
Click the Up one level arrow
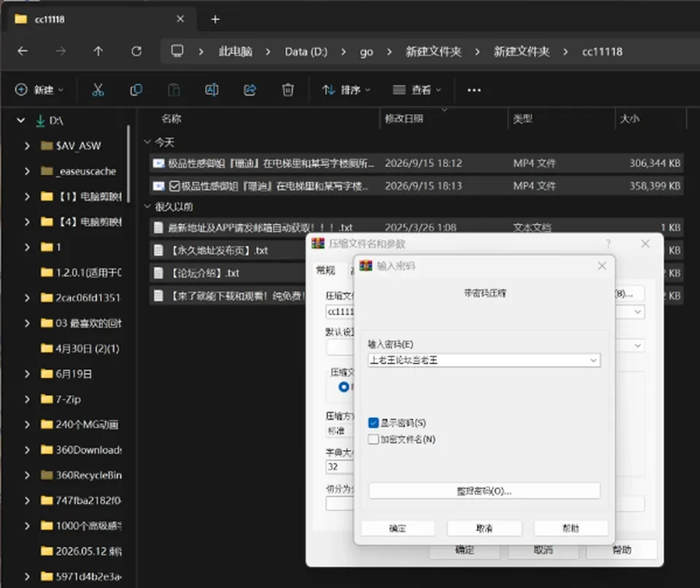click(98, 51)
